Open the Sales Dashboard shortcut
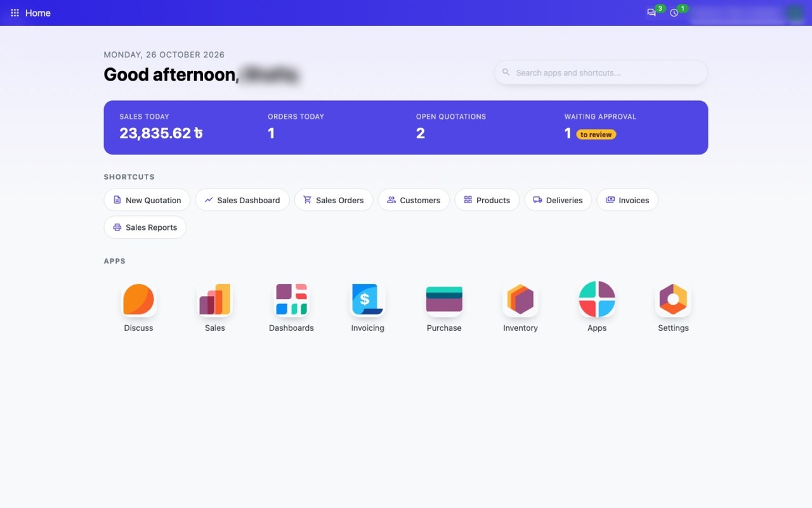 [242, 200]
